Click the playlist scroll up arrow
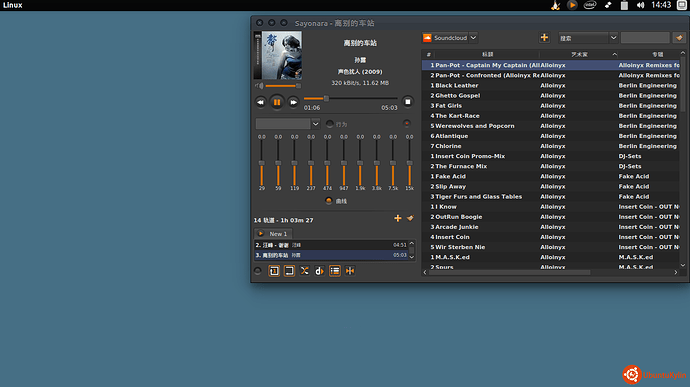 pyautogui.click(x=412, y=243)
